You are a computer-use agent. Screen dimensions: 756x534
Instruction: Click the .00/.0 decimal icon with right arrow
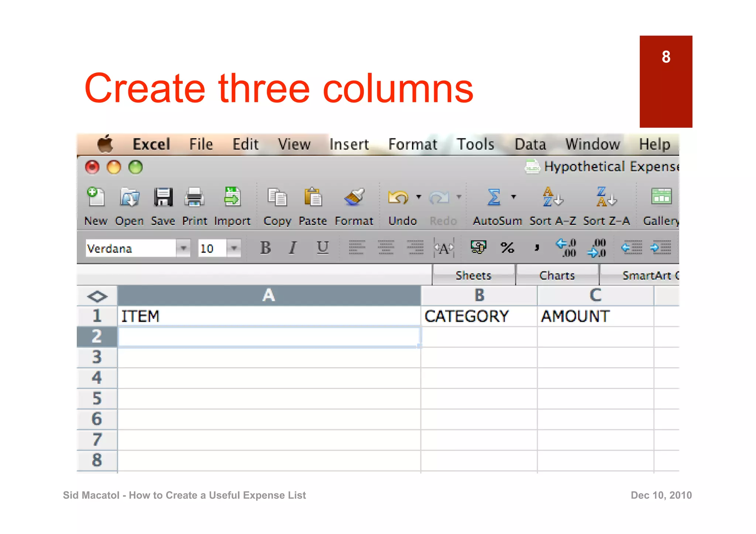coord(597,247)
